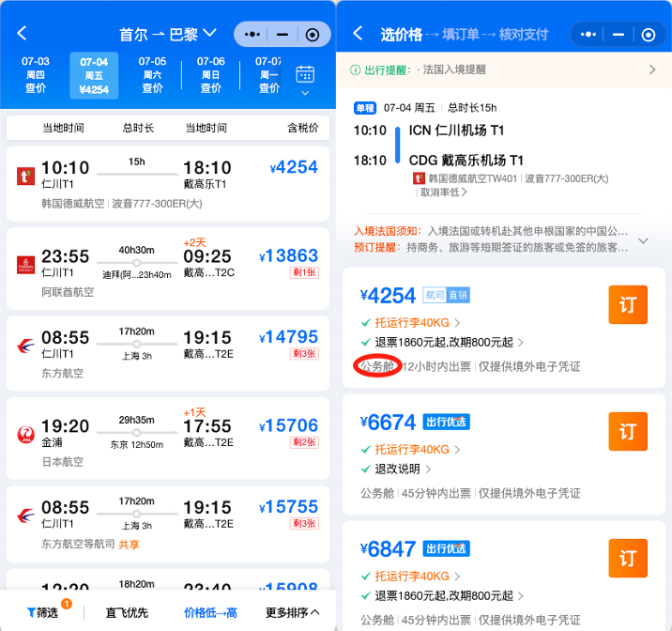Open the more options dots in the flight list header
The height and width of the screenshot is (631, 672).
tap(252, 35)
